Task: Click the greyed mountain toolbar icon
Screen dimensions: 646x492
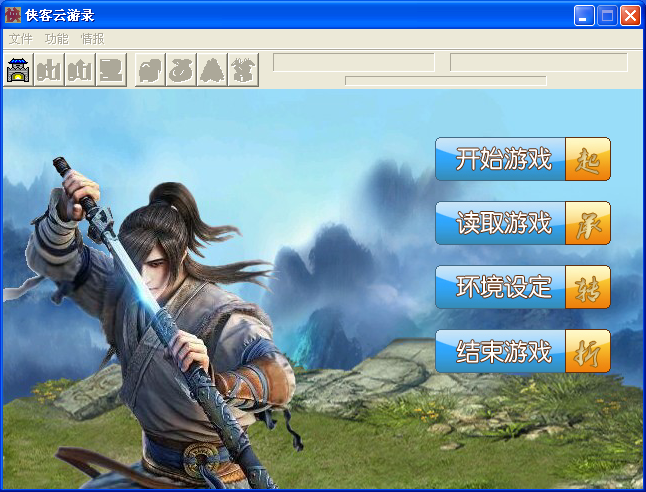Action: 212,70
